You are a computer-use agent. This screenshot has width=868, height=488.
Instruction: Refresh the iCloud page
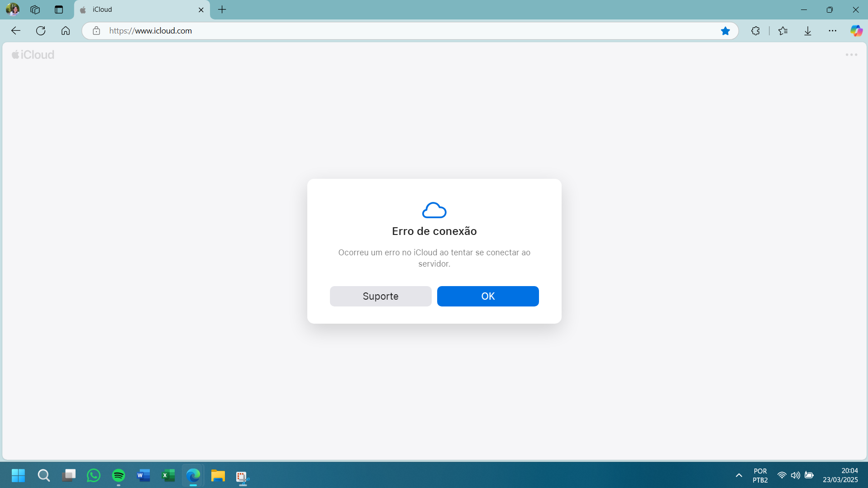pos(41,31)
